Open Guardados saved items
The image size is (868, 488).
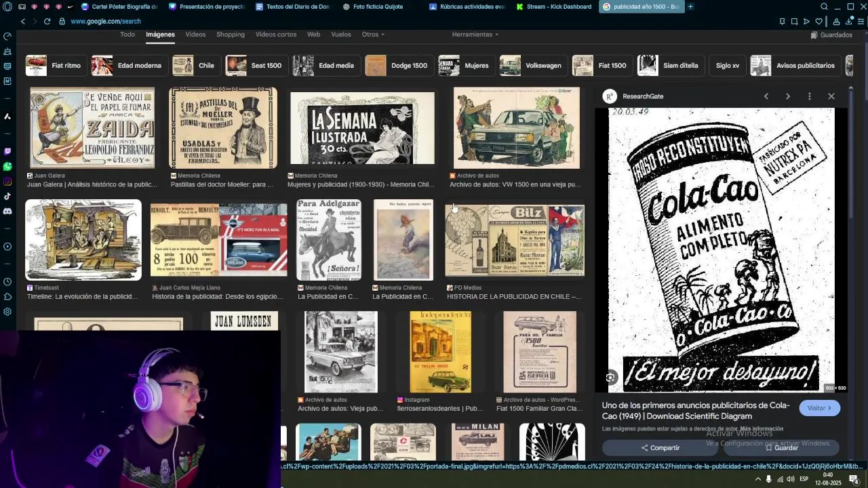point(831,35)
